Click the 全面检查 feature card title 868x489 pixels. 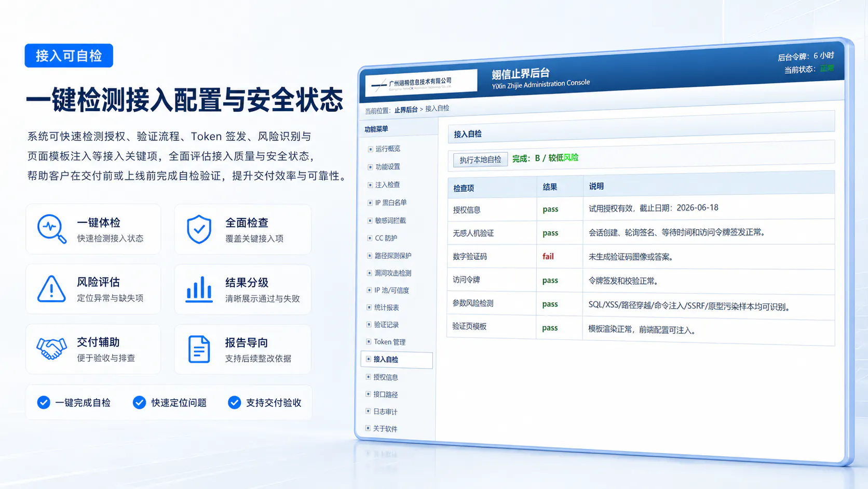tap(247, 222)
